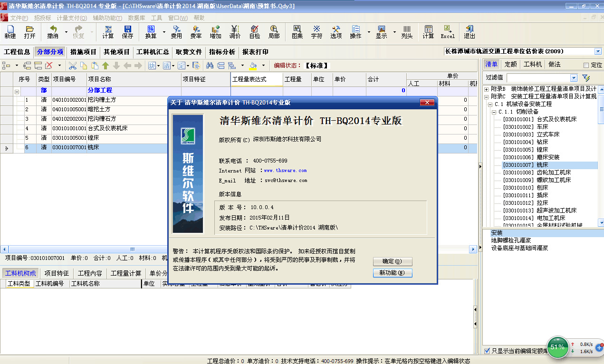The width and height of the screenshot is (604, 364).
Task: Open the 选项 (Options) tool
Action: coord(336,32)
